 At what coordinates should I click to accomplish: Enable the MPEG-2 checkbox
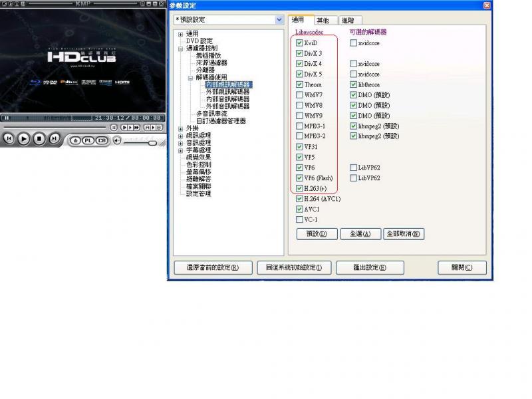click(299, 136)
